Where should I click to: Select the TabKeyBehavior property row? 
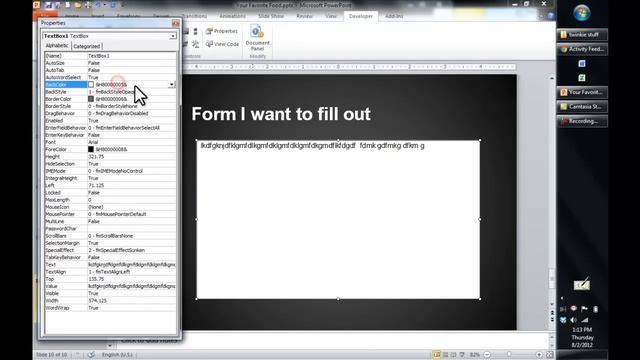click(110, 258)
